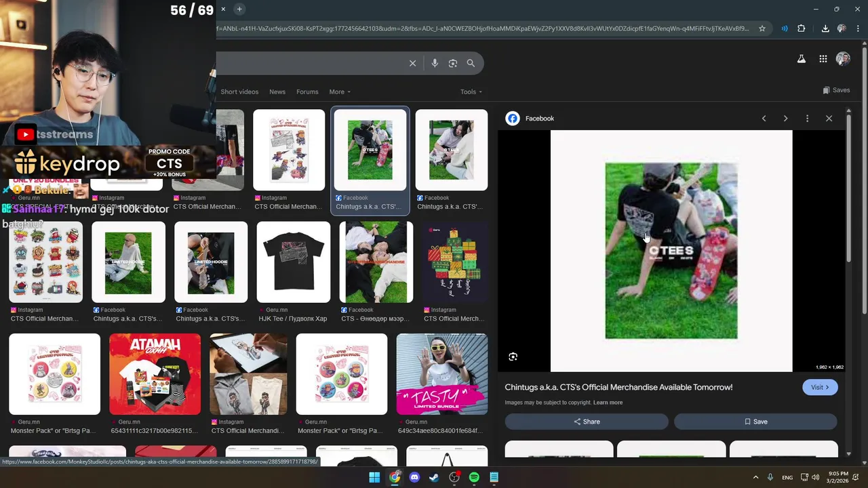Close the image preview panel
The image size is (868, 488).
[829, 119]
